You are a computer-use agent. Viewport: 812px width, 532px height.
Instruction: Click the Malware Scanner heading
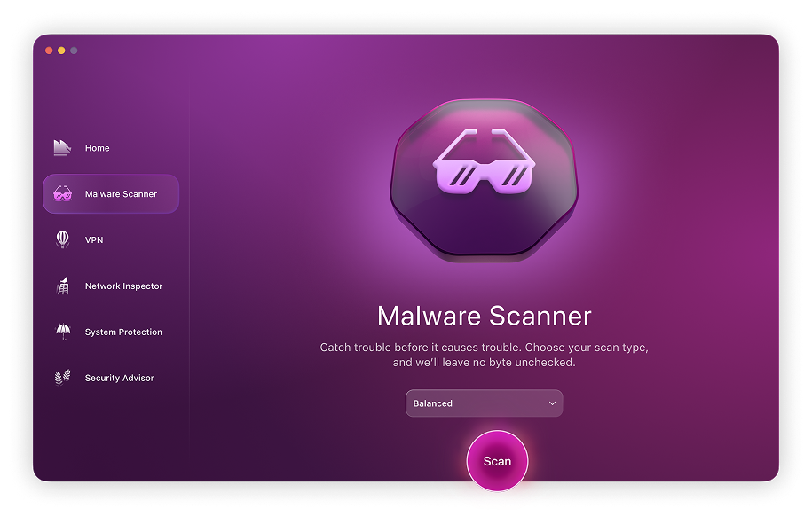(484, 316)
